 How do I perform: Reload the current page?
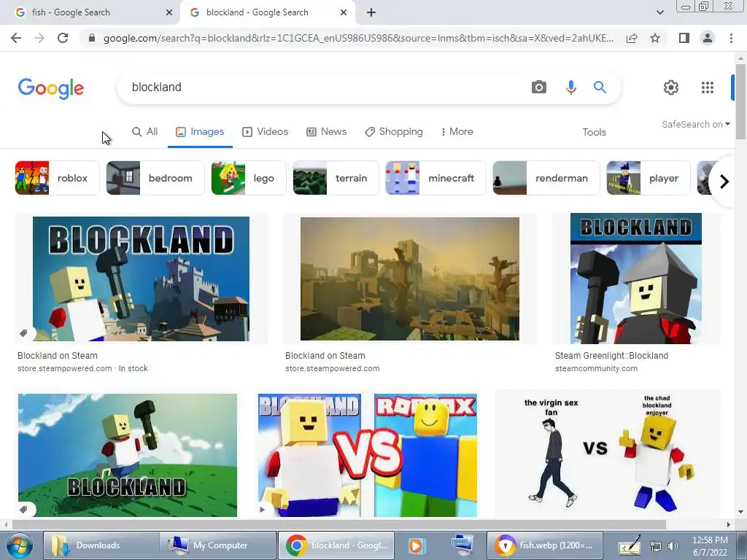click(63, 38)
